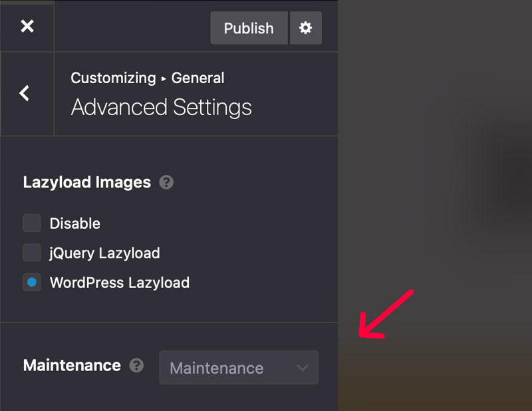Click the "Lazyload Images" heading
The height and width of the screenshot is (411, 532).
(87, 182)
